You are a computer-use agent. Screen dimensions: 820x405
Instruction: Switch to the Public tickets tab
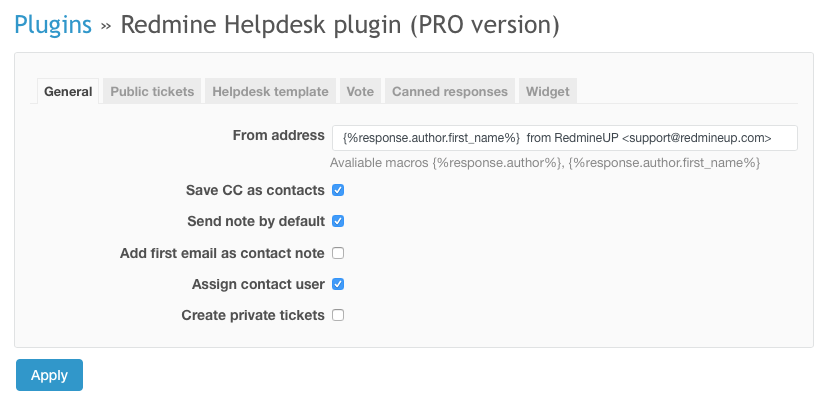pyautogui.click(x=152, y=91)
